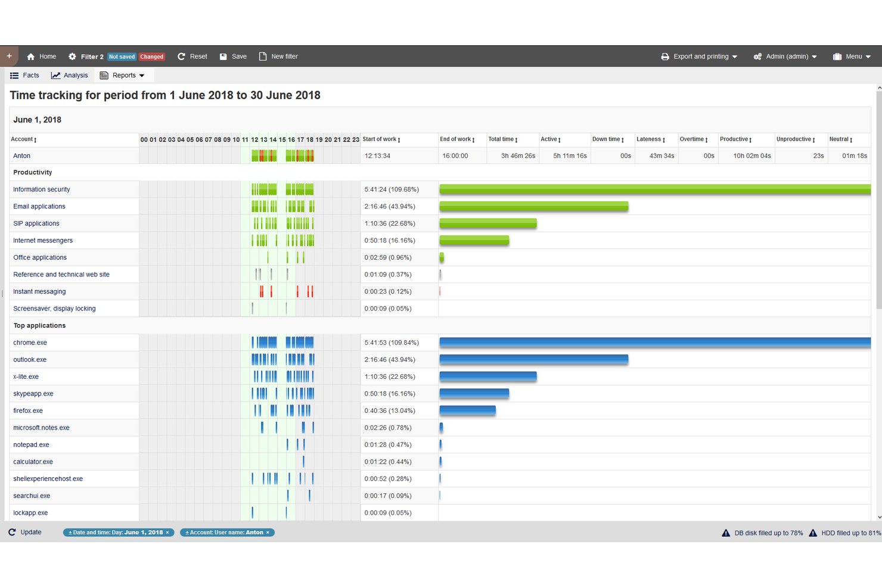Click the Update refresh button
The image size is (882, 588).
click(x=25, y=532)
